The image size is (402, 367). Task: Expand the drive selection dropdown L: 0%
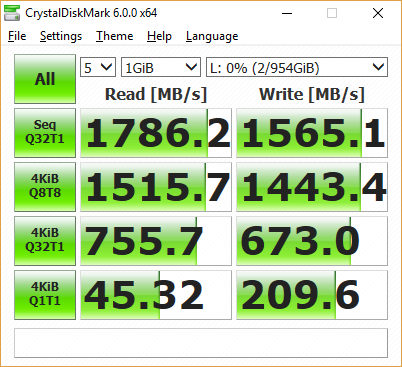297,67
